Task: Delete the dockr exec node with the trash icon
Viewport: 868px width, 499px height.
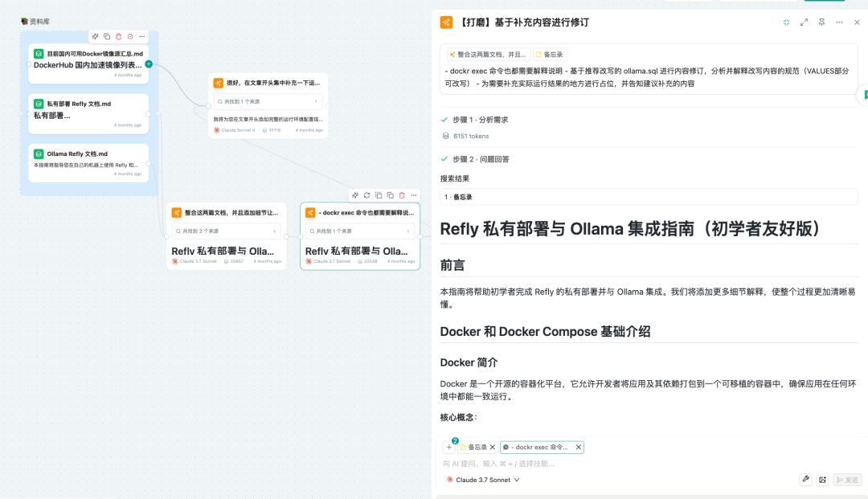Action: click(x=402, y=195)
